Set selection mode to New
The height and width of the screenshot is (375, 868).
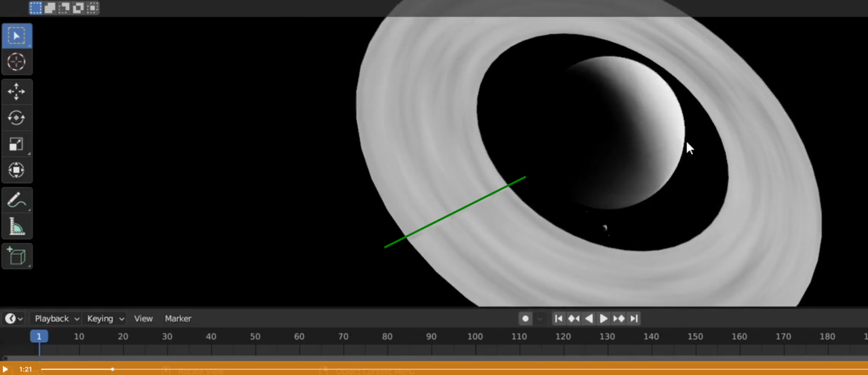tap(35, 8)
